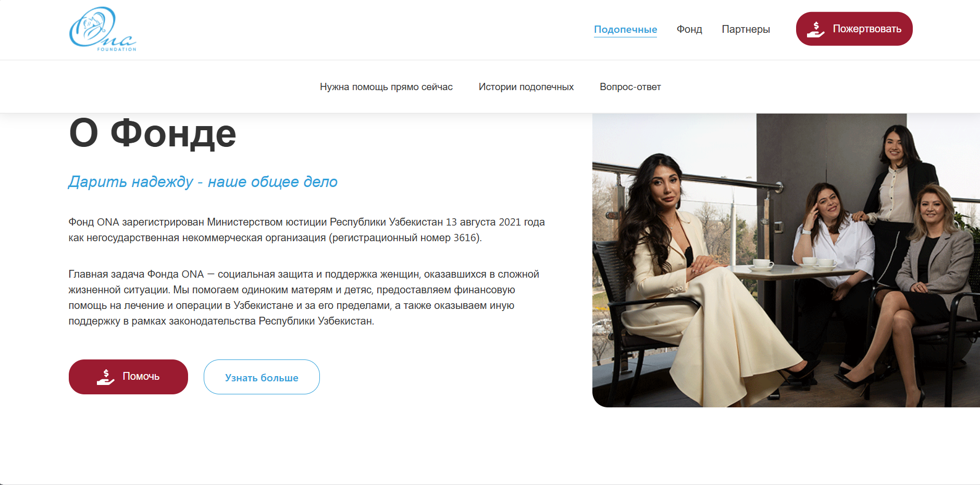Click white coffee cups on the photo's table

coord(795,263)
